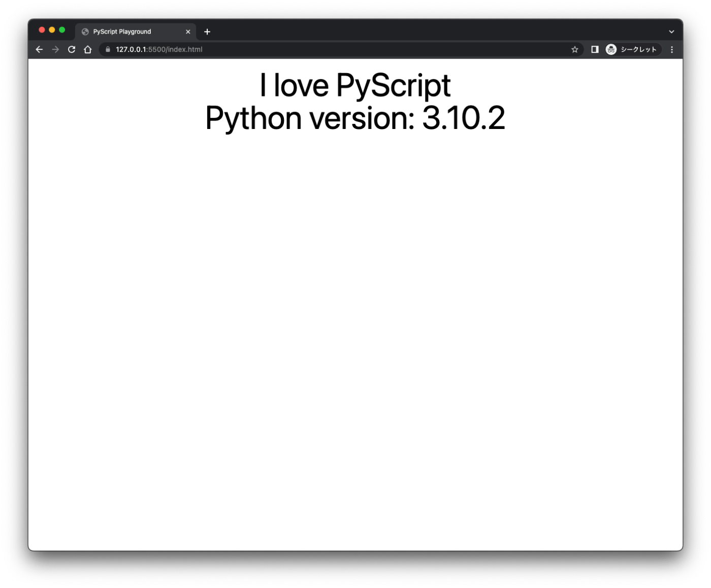Open the Chrome three-dot menu
The image size is (711, 588).
[671, 49]
